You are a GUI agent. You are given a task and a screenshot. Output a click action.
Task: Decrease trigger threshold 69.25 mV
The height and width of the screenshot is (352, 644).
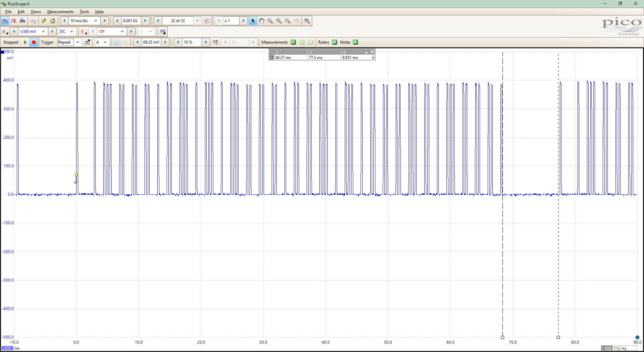tap(137, 42)
